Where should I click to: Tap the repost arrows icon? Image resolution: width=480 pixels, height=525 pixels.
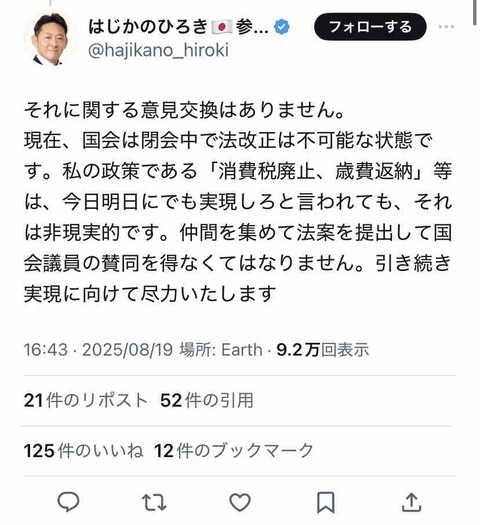tap(154, 502)
